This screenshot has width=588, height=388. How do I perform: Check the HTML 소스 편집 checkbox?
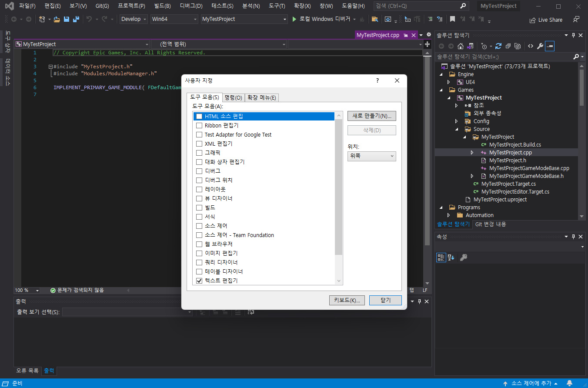199,116
